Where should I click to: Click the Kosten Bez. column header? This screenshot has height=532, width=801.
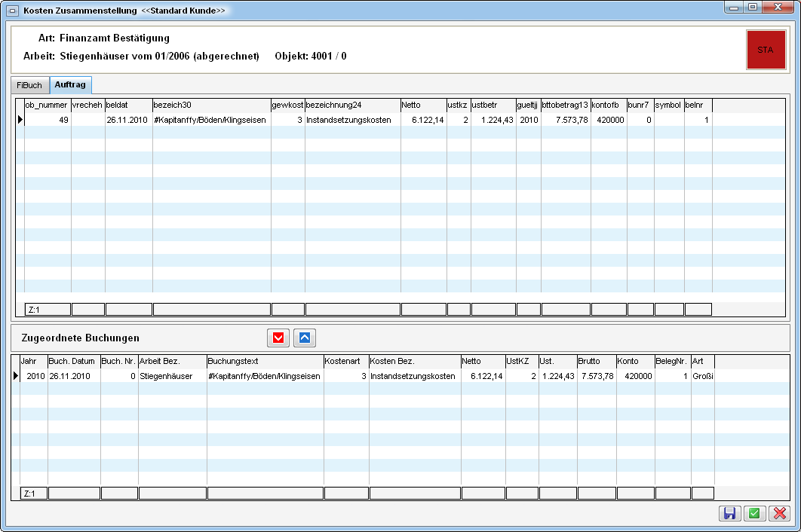click(x=414, y=362)
